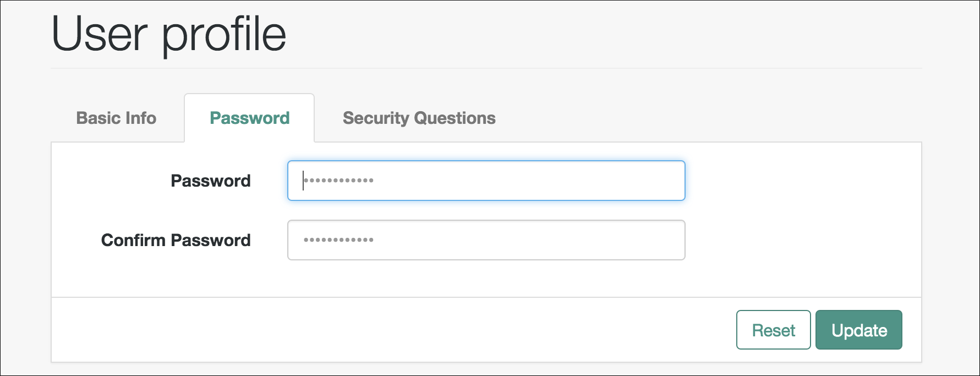Return to Basic Info settings
The image size is (980, 376).
coord(116,118)
